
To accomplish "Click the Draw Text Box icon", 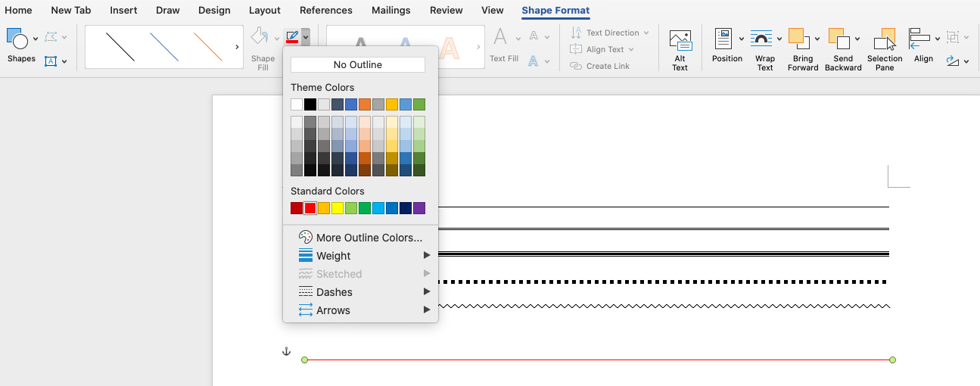I will click(x=51, y=61).
